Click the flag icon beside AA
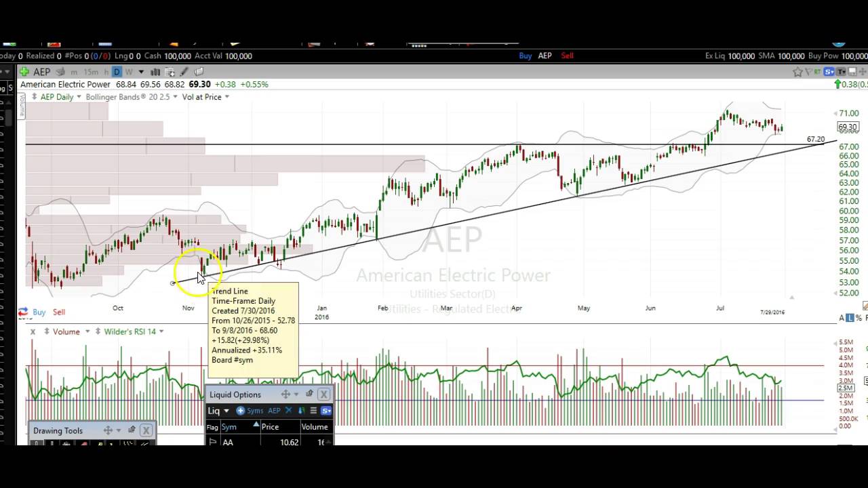 click(x=212, y=442)
